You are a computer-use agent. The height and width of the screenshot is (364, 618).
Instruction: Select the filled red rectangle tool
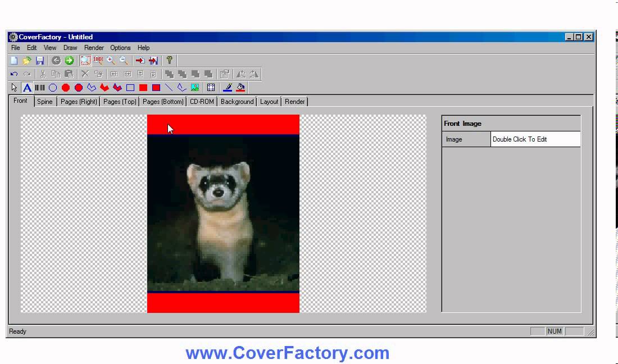(x=143, y=88)
